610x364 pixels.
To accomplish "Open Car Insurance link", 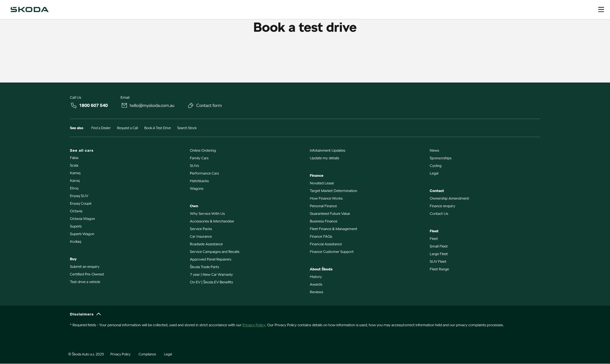I will tap(201, 237).
